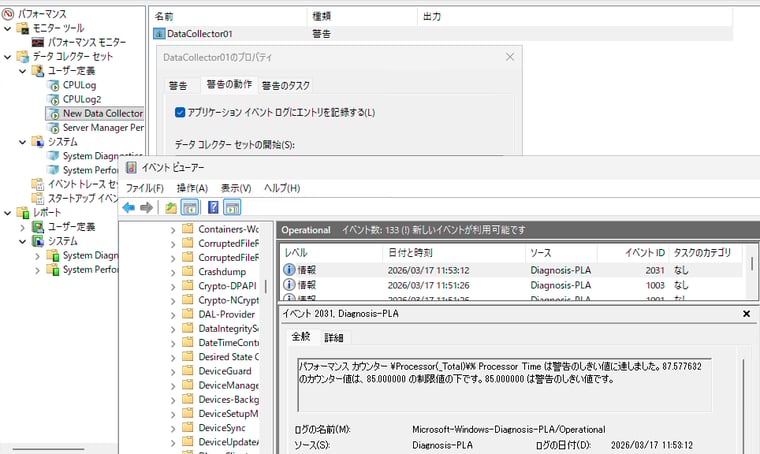Click the 種類 column header in Performance window
Viewport: 760px width, 454px height.
coord(363,16)
